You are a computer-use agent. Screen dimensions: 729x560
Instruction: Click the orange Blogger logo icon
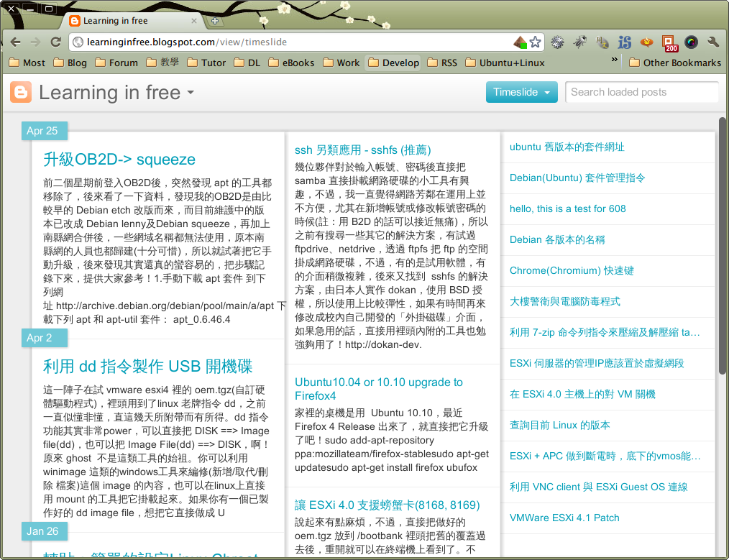[21, 92]
